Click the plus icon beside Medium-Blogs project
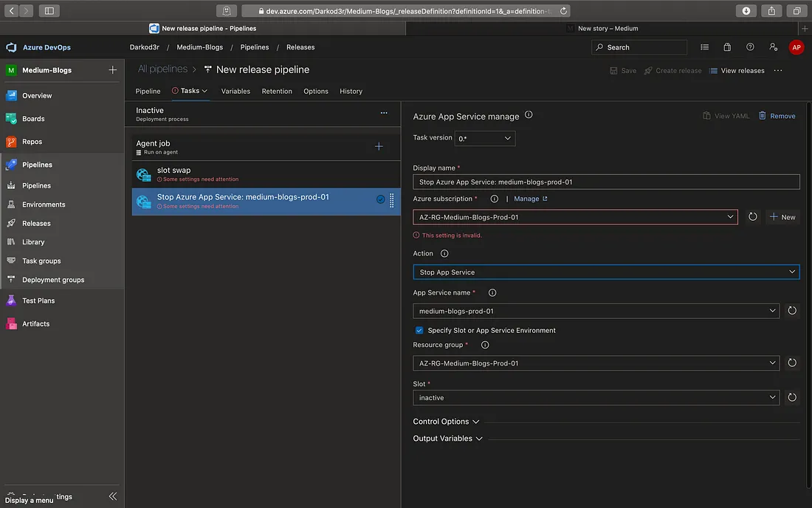This screenshot has height=508, width=812. pyautogui.click(x=112, y=70)
